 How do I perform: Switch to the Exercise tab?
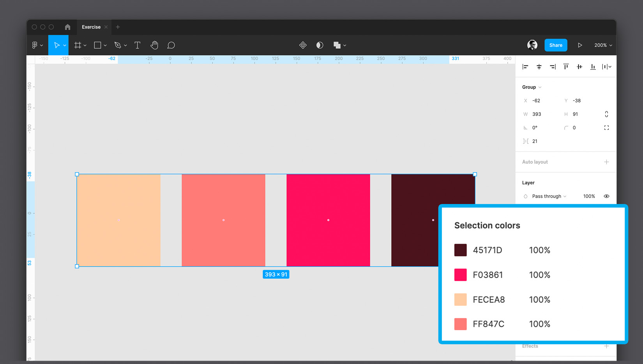coord(90,27)
